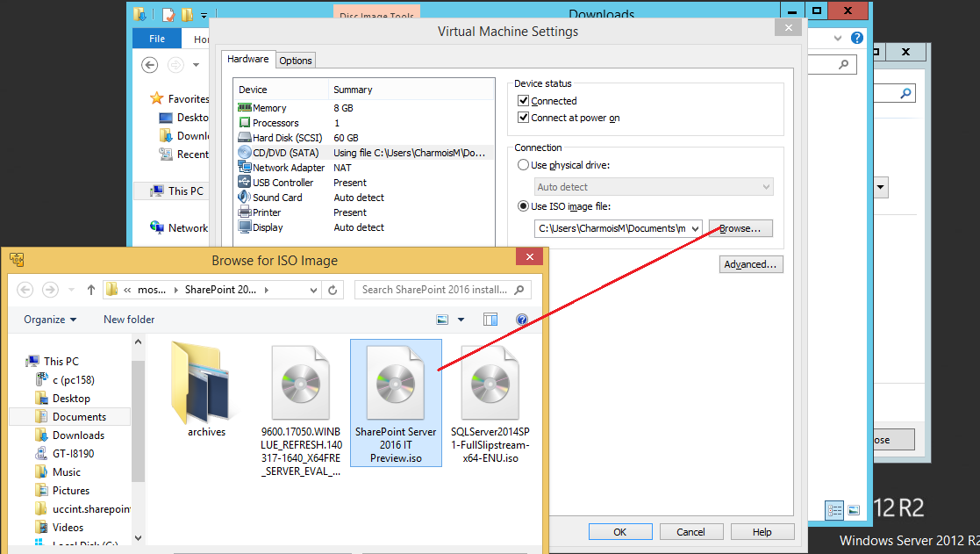Select the Processors device icon
This screenshot has width=980, height=554.
tap(245, 123)
